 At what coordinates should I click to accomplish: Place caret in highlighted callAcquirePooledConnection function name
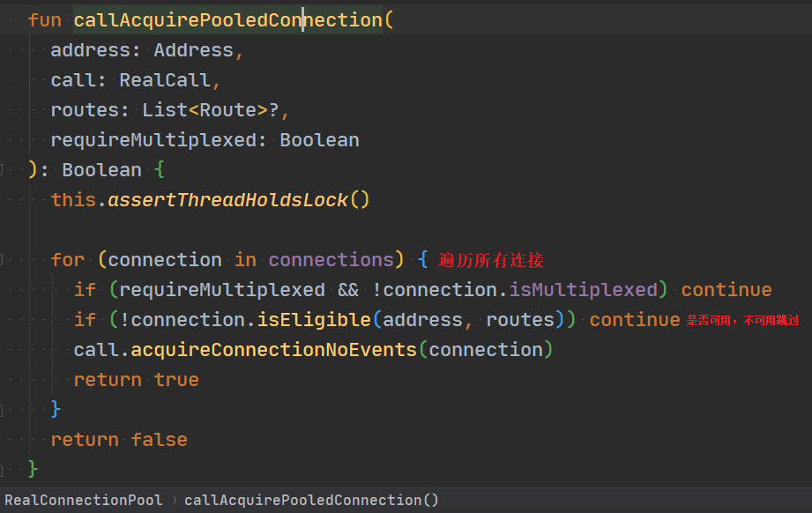pyautogui.click(x=227, y=20)
